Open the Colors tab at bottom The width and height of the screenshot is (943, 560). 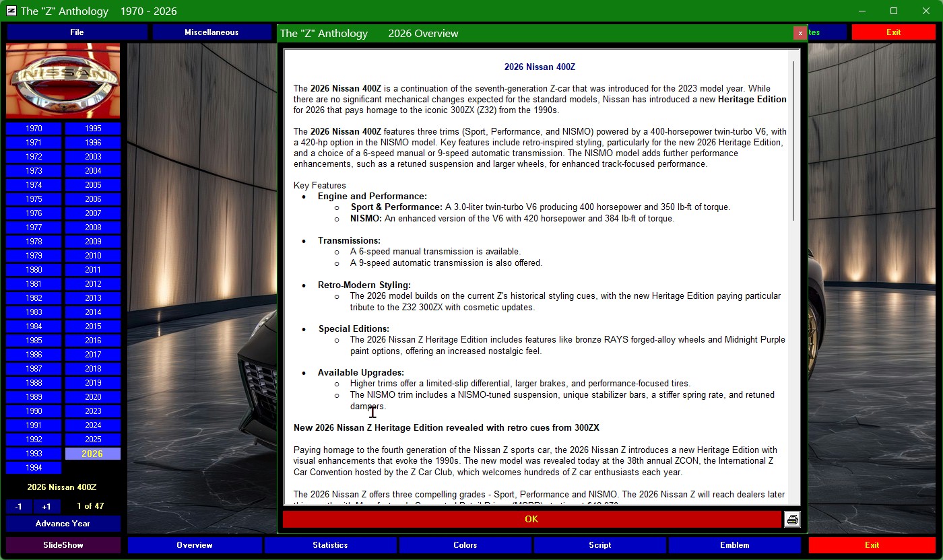click(x=465, y=545)
